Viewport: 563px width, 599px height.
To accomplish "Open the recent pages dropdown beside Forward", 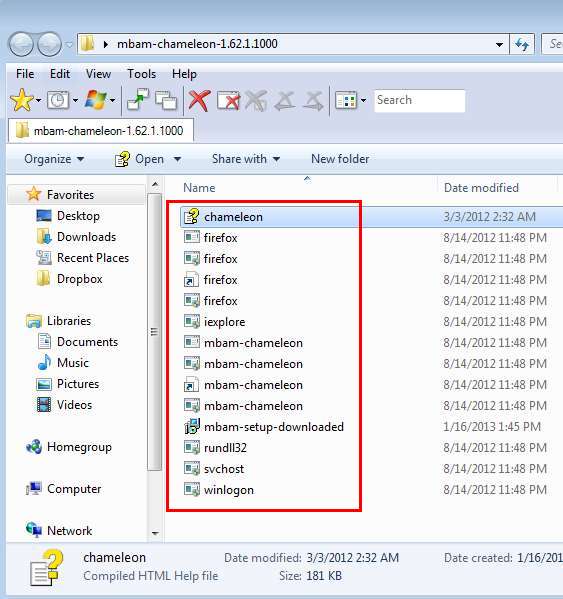I will click(x=69, y=45).
